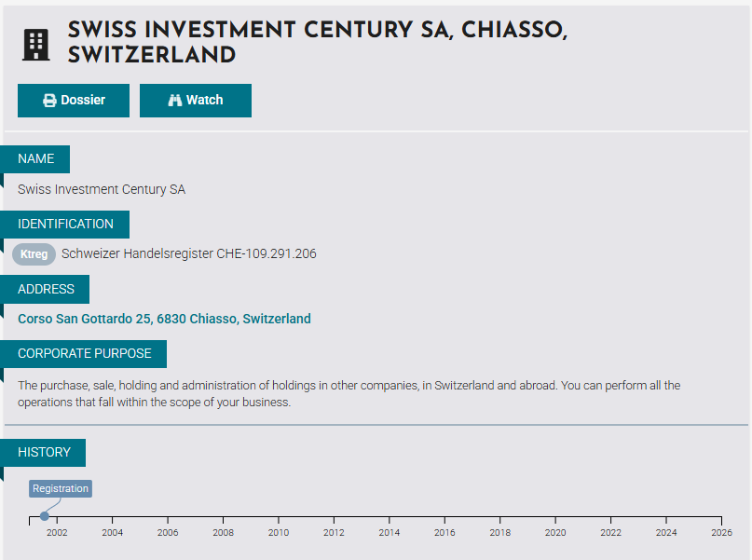The image size is (752, 560).
Task: Click the Registration event dot on timeline
Action: point(45,516)
